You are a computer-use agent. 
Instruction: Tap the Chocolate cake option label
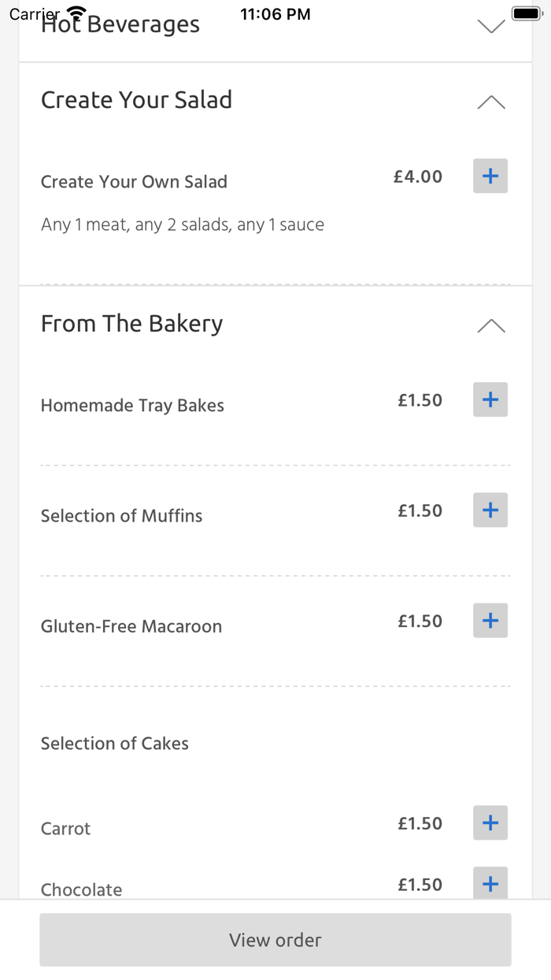(82, 889)
